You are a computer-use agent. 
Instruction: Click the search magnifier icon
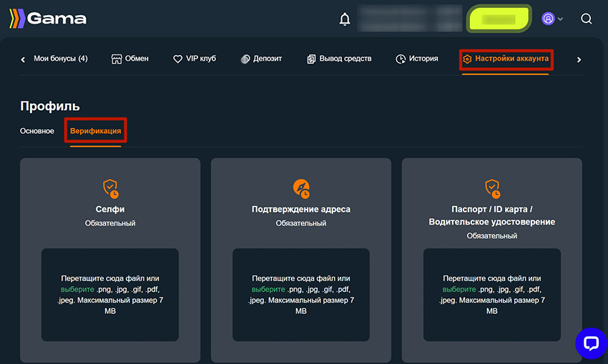click(586, 19)
